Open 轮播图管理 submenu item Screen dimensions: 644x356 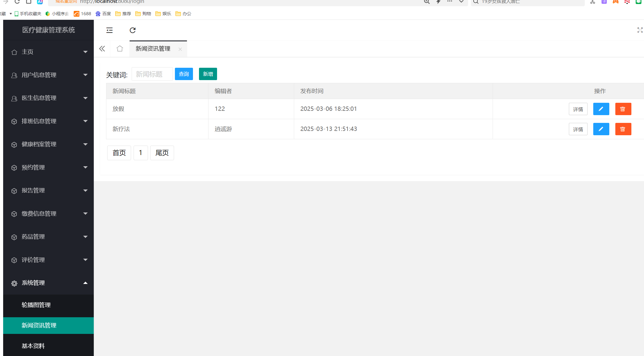pyautogui.click(x=36, y=305)
